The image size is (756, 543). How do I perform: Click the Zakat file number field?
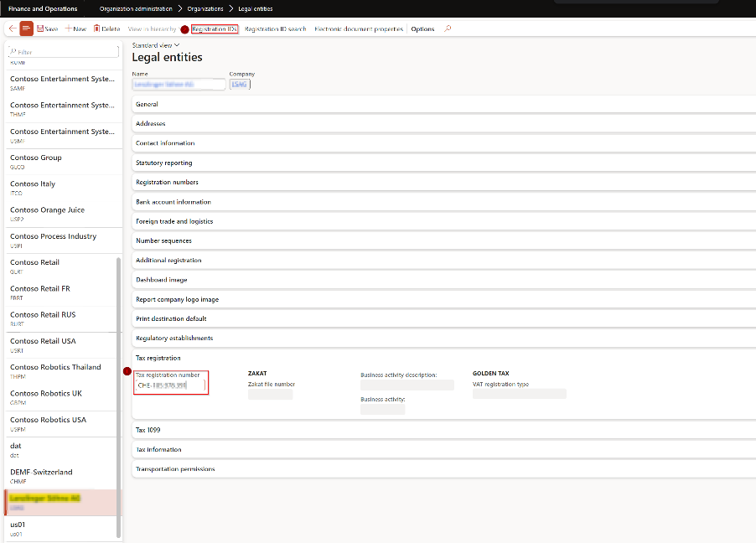pos(271,394)
